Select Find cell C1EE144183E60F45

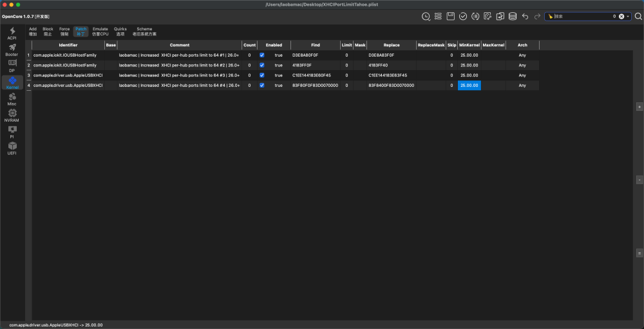pos(316,75)
